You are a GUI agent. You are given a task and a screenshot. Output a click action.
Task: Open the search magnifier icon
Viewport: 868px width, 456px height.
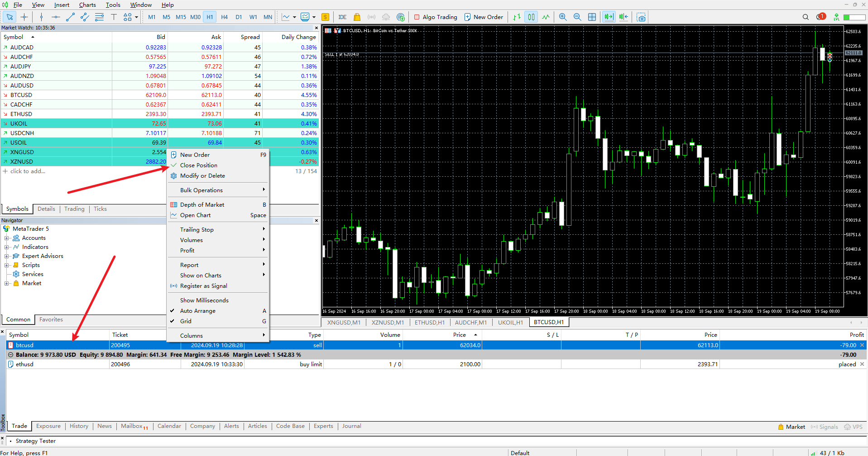(x=806, y=17)
